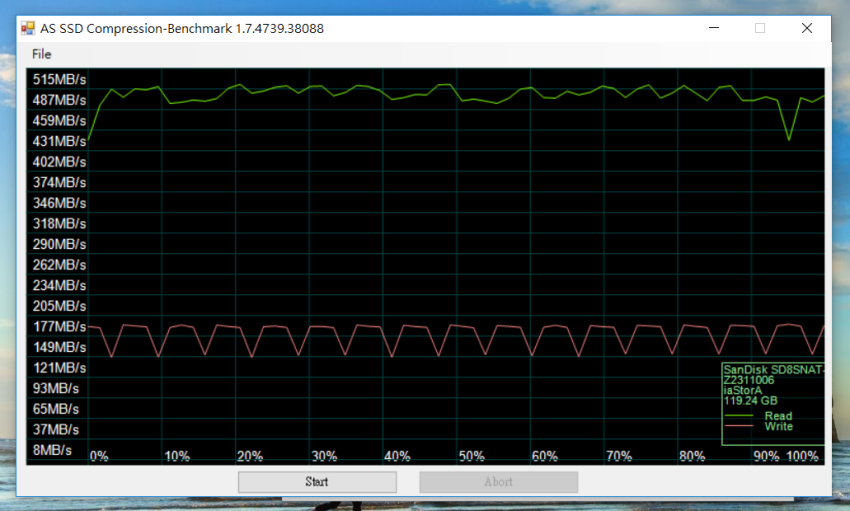850x511 pixels.
Task: Click the red Write legend line sample
Action: click(739, 426)
